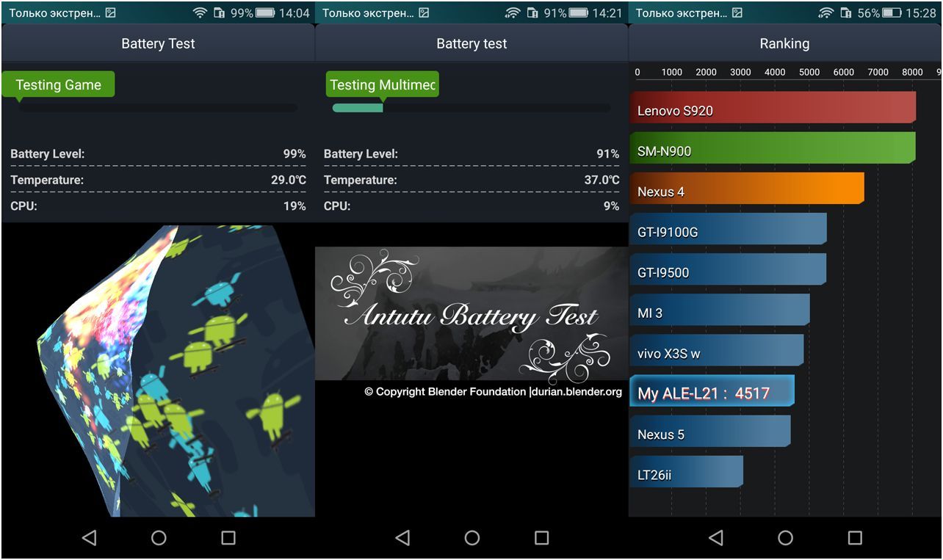Open recent apps square below Antutu video
Viewport: 943px width, 560px height.
pyautogui.click(x=541, y=538)
